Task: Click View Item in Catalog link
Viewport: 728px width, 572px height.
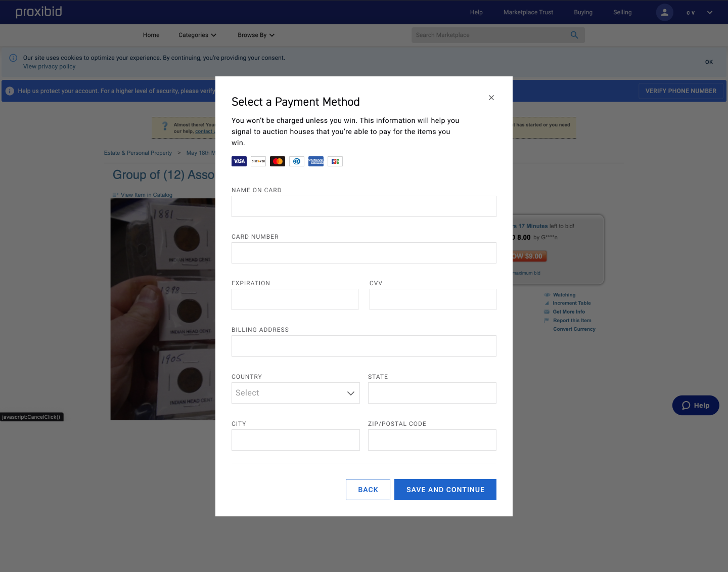Action: tap(147, 195)
